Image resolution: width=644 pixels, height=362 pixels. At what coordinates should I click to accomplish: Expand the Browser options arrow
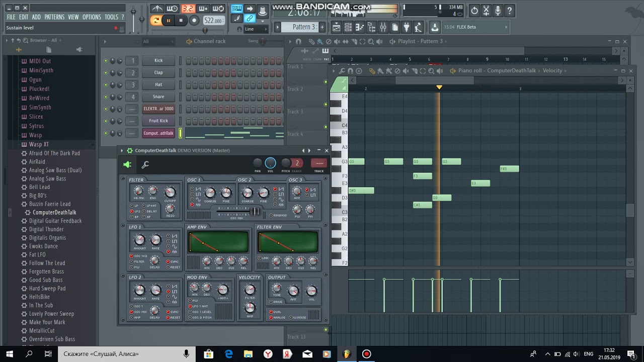click(x=7, y=40)
